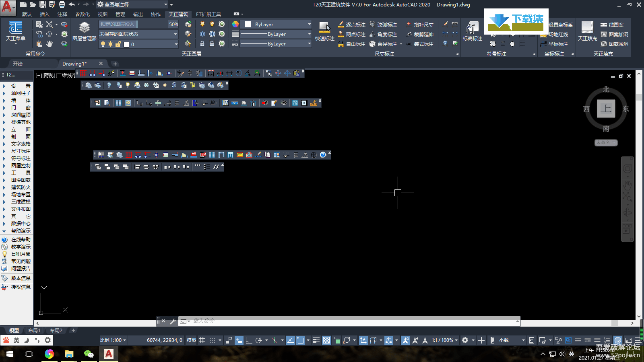This screenshot has height=362, width=644.
Task: Open the 开始 start tab
Action: 18,64
